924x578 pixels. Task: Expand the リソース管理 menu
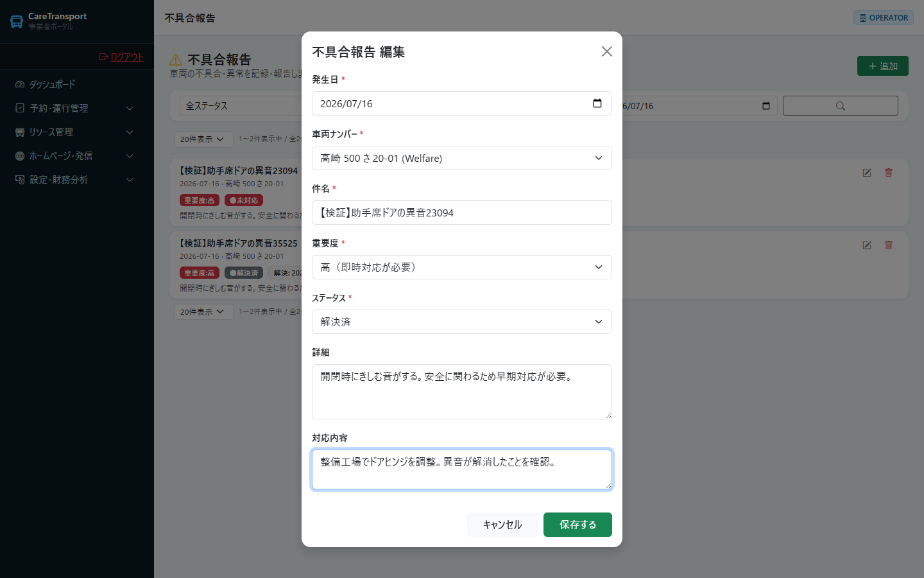click(77, 132)
